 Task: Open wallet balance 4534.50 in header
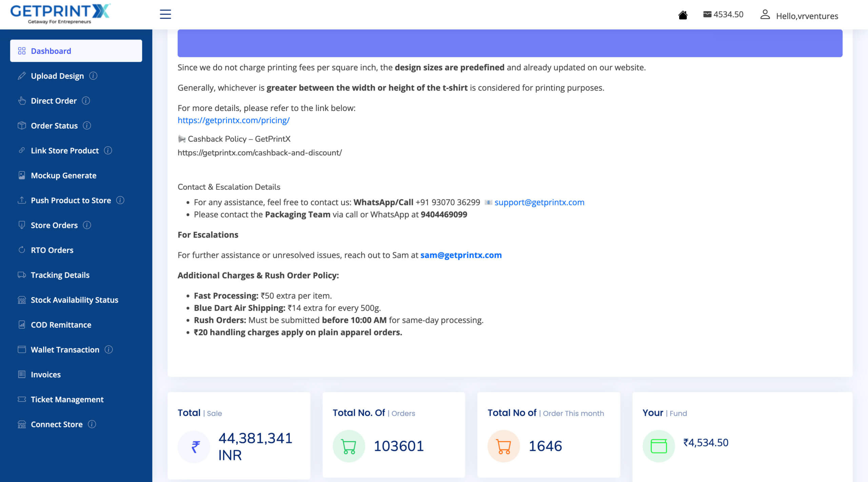click(723, 14)
